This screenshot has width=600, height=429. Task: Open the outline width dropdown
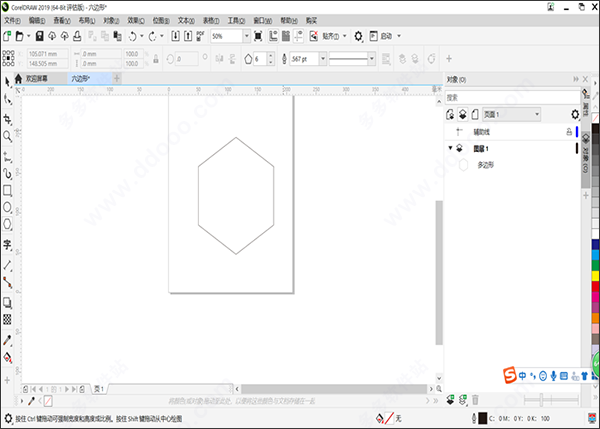323,59
